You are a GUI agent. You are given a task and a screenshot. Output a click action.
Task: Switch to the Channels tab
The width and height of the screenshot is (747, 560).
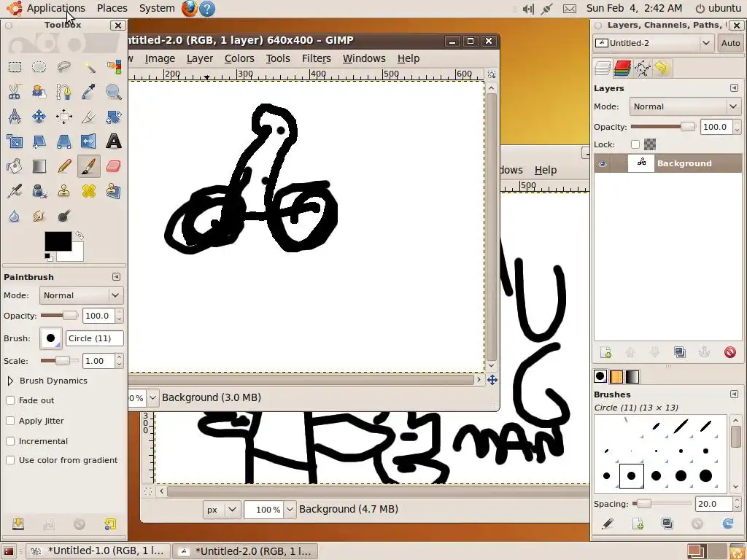[x=622, y=68]
